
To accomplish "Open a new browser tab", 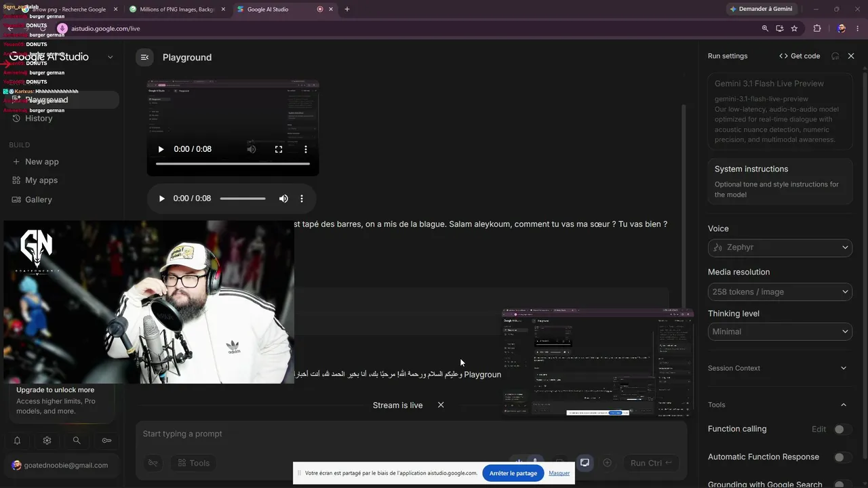I will point(347,9).
